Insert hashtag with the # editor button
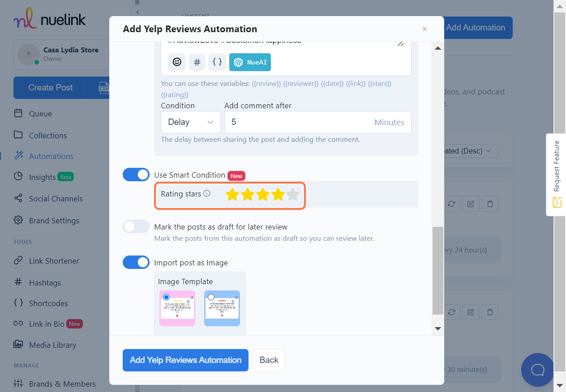Viewport: 566px width, 392px height. pos(197,62)
